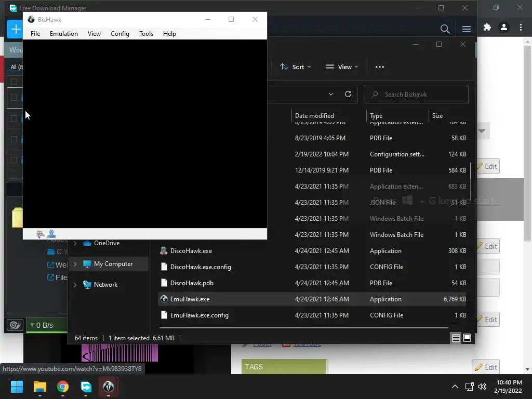The width and height of the screenshot is (532, 399).
Task: Click the EmuHawk.exe application icon
Action: coord(164,299)
